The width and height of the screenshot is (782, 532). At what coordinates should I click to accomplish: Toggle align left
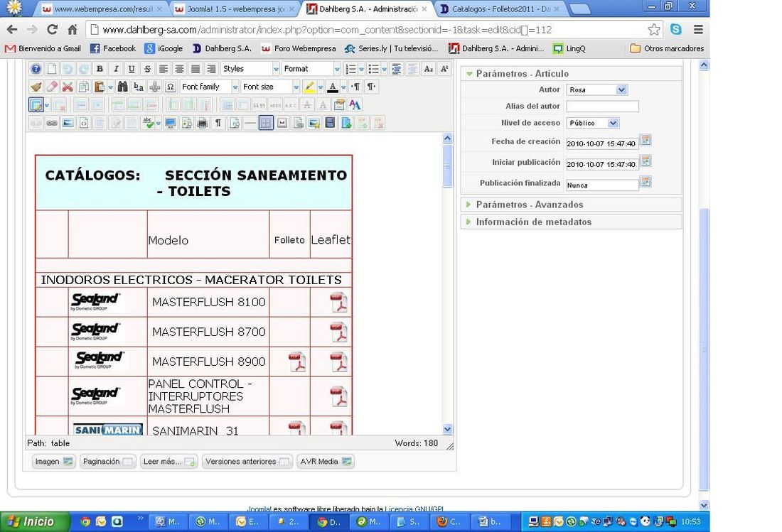[x=164, y=69]
